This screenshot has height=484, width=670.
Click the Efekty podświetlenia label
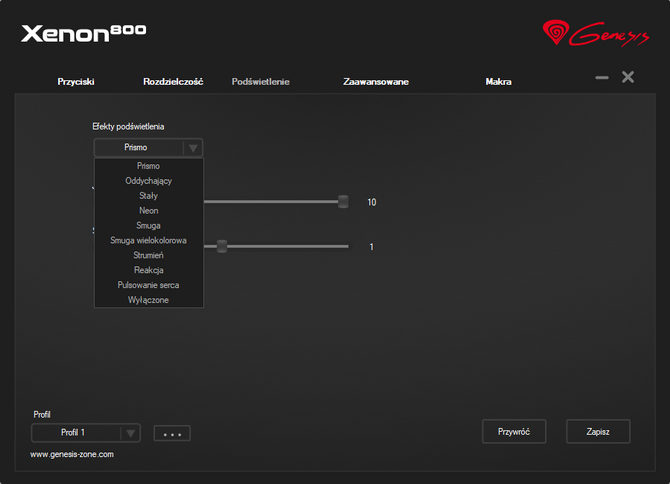[x=128, y=126]
